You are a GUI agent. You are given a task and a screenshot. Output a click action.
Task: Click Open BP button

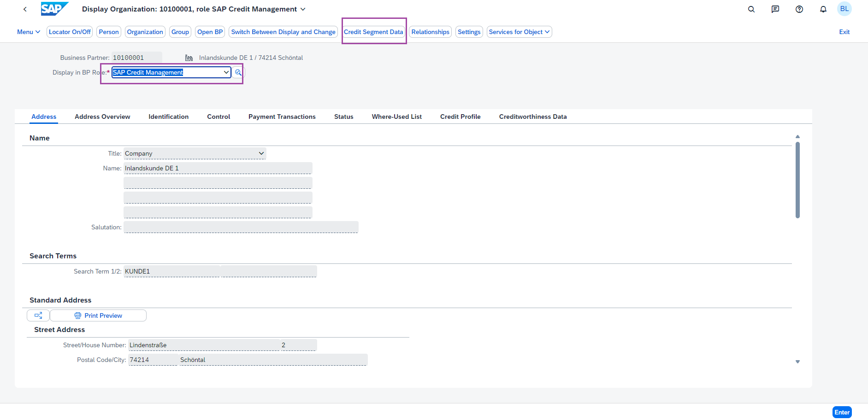pos(210,32)
